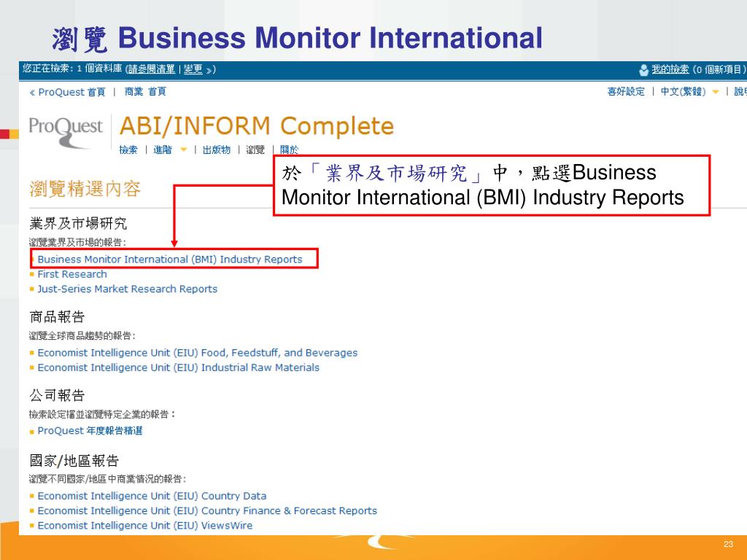Screen dimensions: 747x560
Task: Go back to ProQuest 首頁
Action: coord(67,92)
